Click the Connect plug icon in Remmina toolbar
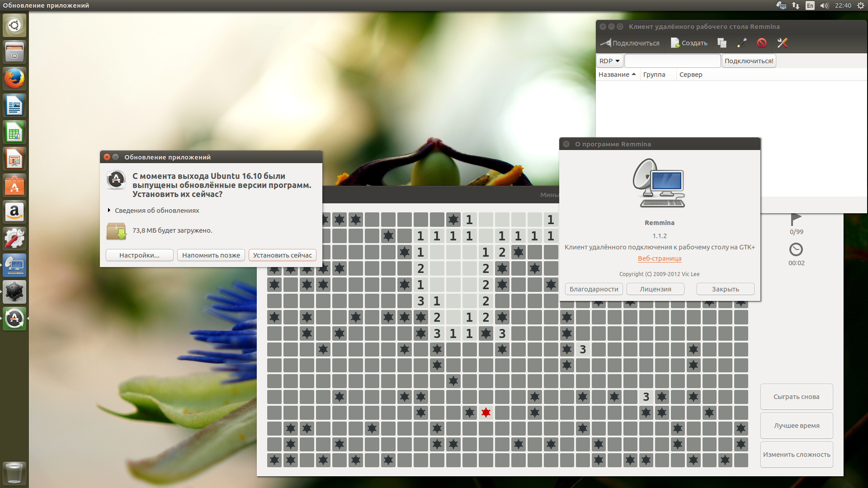The image size is (868, 488). tap(629, 43)
